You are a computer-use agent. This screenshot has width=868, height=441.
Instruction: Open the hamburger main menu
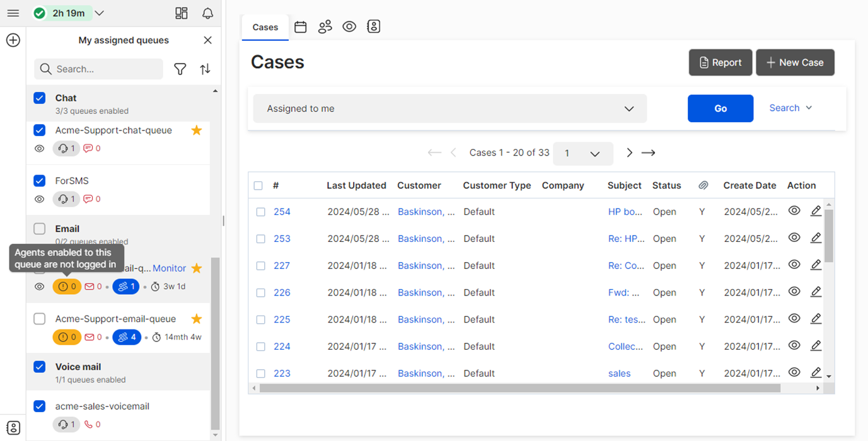click(x=13, y=13)
